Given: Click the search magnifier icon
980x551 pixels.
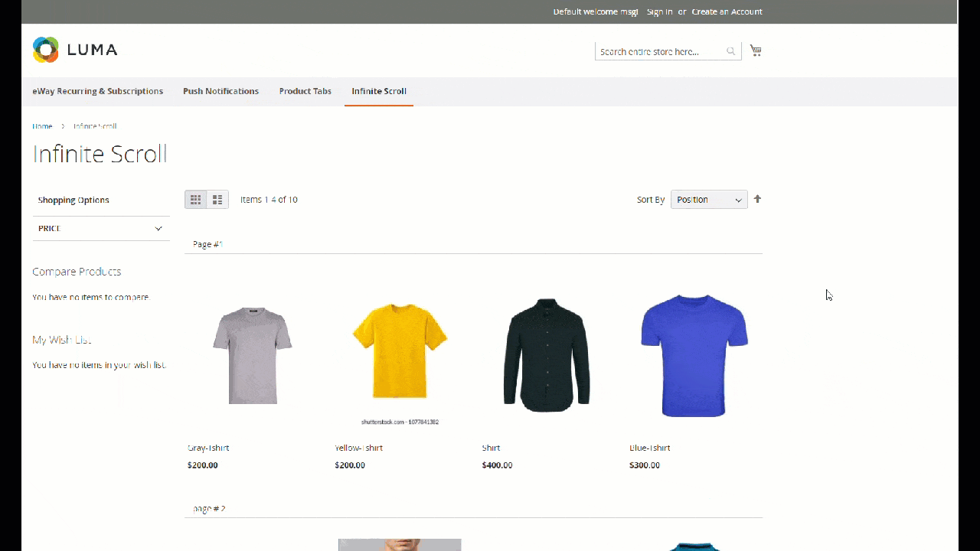Looking at the screenshot, I should [730, 51].
